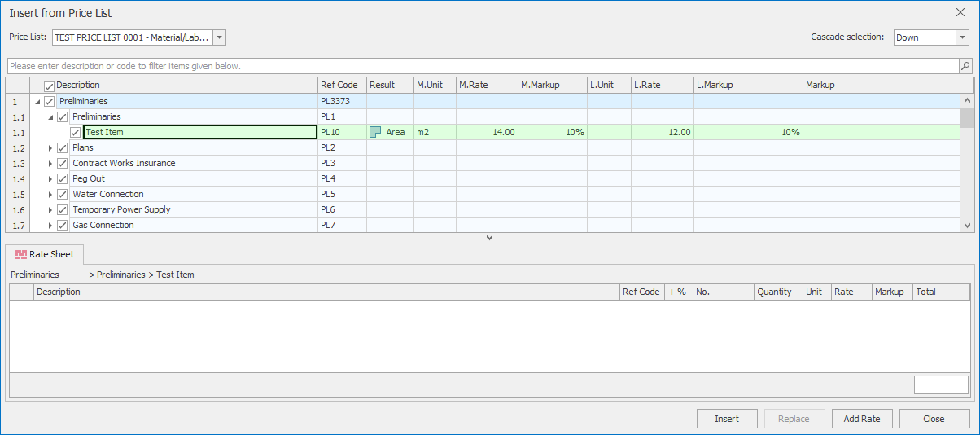The height and width of the screenshot is (435, 980).
Task: Expand the Peg Out tree row
Action: click(x=50, y=178)
